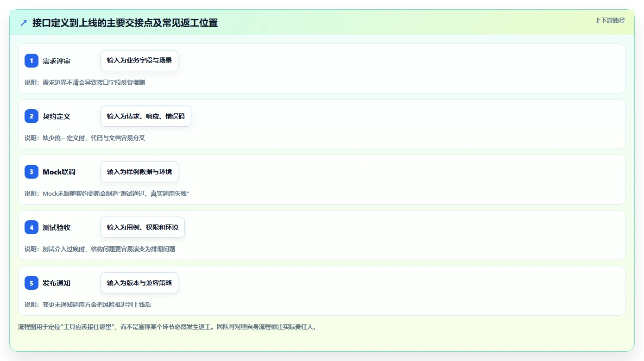Viewport: 644px width, 361px height.
Task: Click the note 需求边界不清会导致接口字段反复增删
Action: pos(85,82)
